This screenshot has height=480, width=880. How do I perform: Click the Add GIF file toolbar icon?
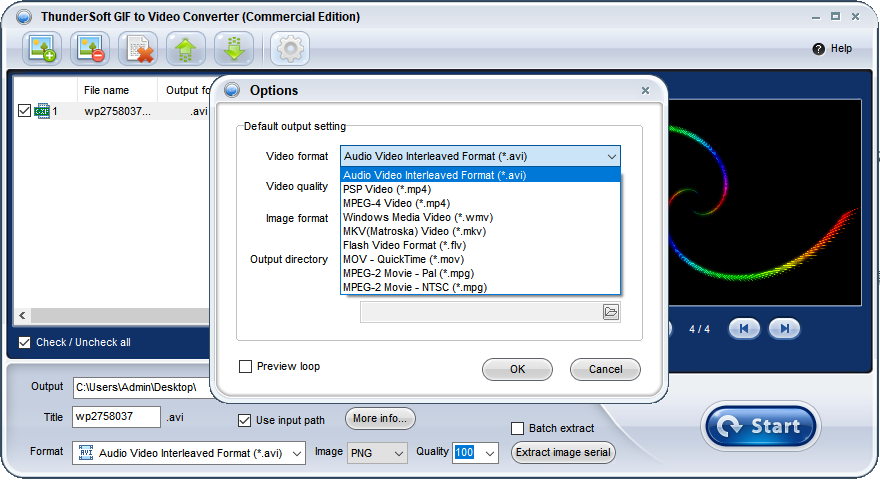pos(42,48)
